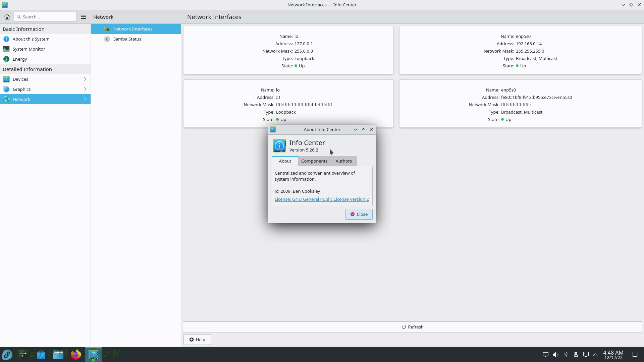Go to the home overview icon
Screen dimensions: 644x362
(7, 17)
